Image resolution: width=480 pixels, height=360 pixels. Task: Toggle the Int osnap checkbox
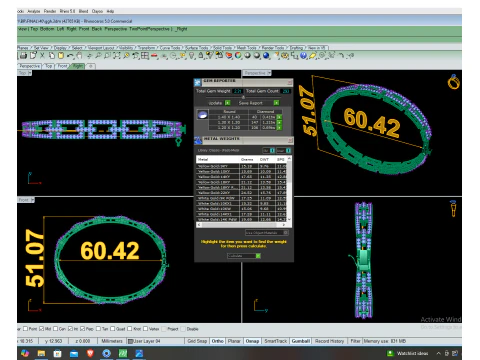pos(70,329)
